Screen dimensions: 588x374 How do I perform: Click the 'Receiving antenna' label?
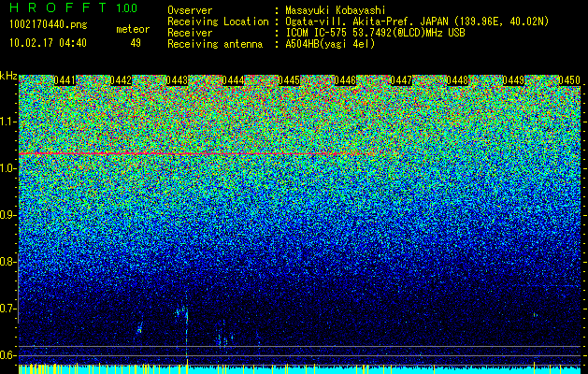pyautogui.click(x=215, y=44)
